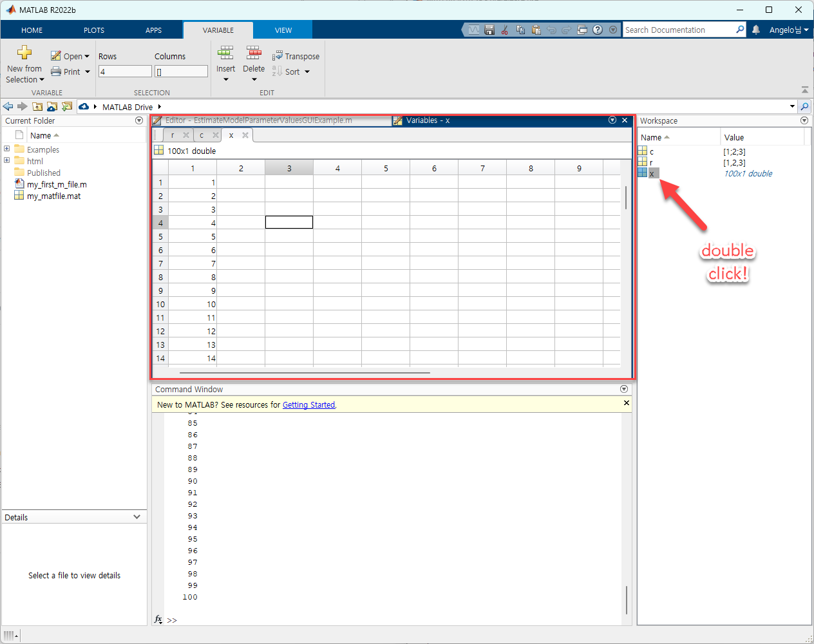Viewport: 814px width, 644px height.
Task: Click the Save icon in quick access toolbar
Action: pos(489,30)
